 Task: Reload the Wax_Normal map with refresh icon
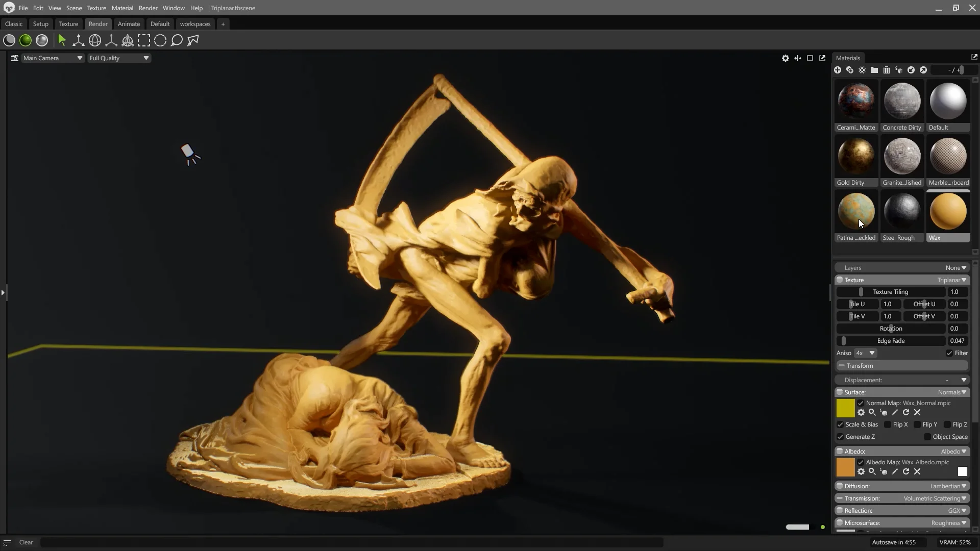pyautogui.click(x=906, y=412)
